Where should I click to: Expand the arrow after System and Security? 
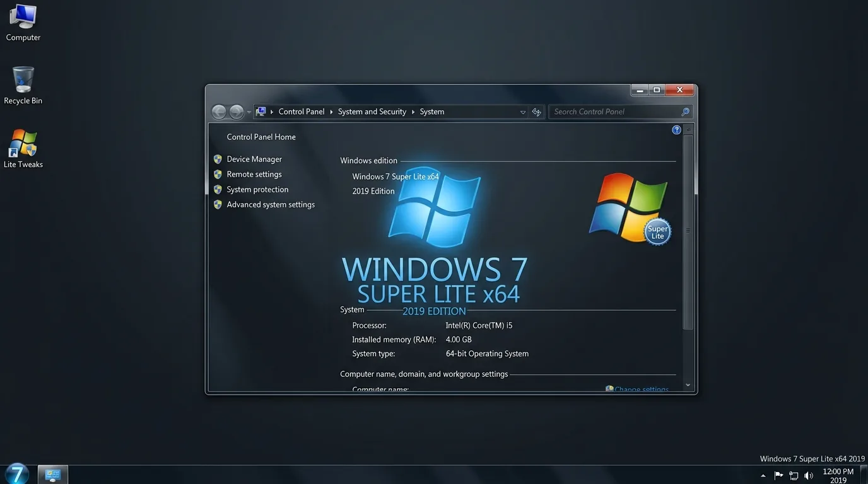pyautogui.click(x=413, y=112)
